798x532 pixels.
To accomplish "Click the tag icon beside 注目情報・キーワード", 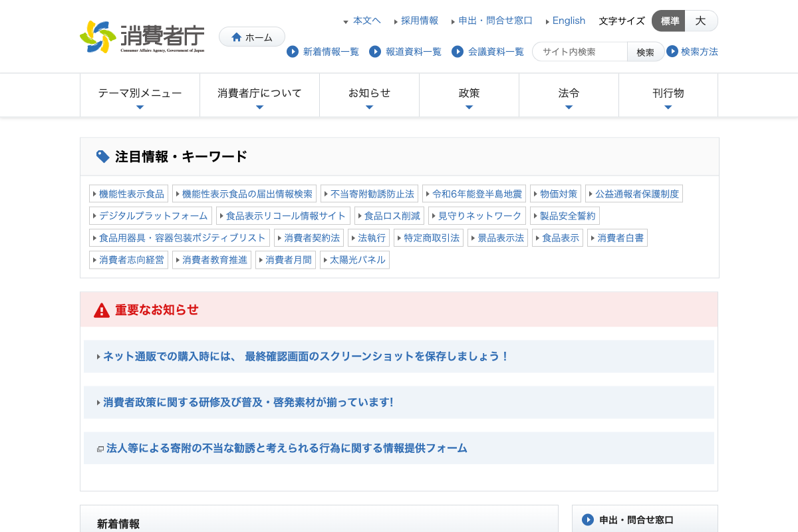I will [102, 156].
